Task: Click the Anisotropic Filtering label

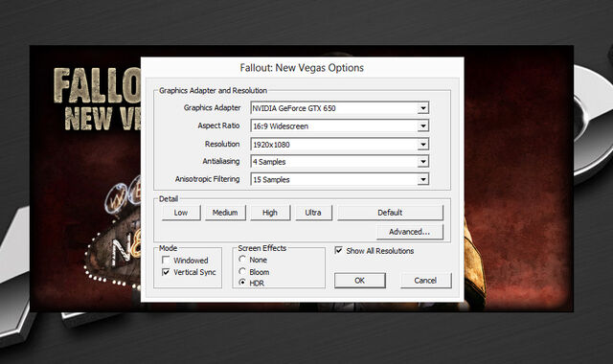Action: [207, 179]
